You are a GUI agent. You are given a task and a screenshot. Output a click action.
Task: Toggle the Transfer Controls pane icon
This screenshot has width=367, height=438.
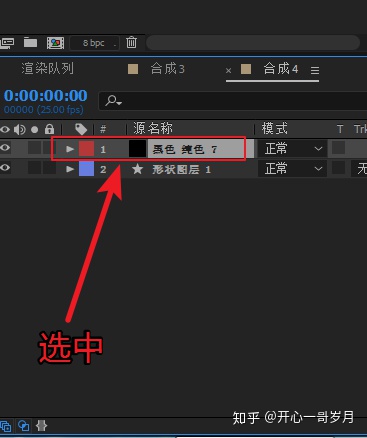tap(23, 426)
